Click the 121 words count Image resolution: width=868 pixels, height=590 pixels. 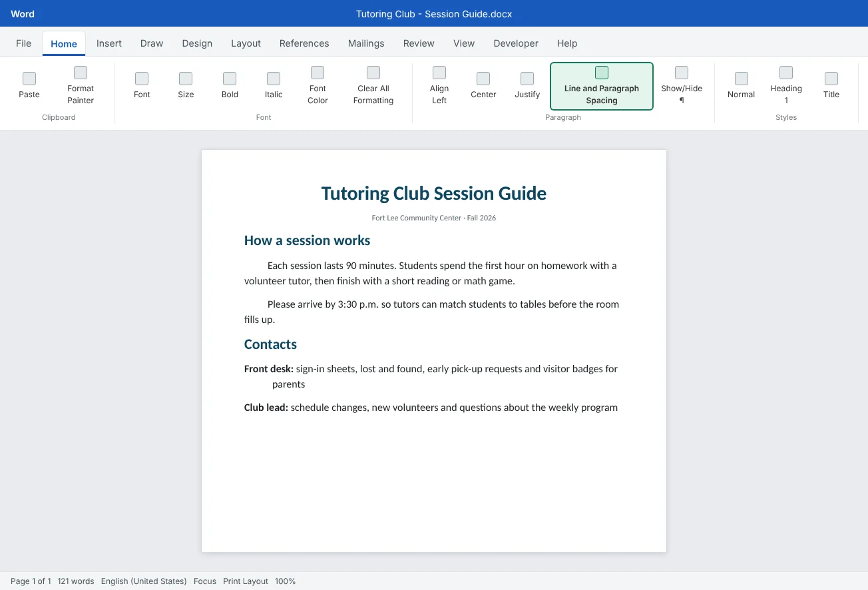point(76,581)
